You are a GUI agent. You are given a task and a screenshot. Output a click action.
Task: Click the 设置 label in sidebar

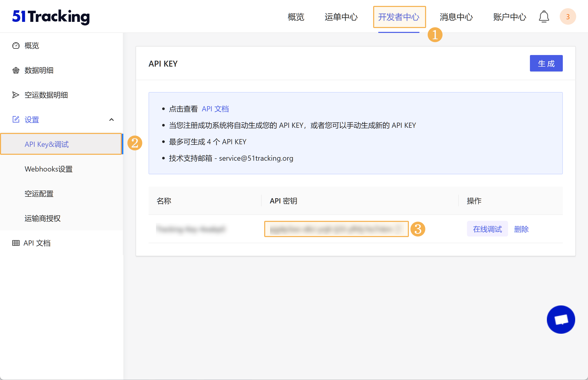32,120
